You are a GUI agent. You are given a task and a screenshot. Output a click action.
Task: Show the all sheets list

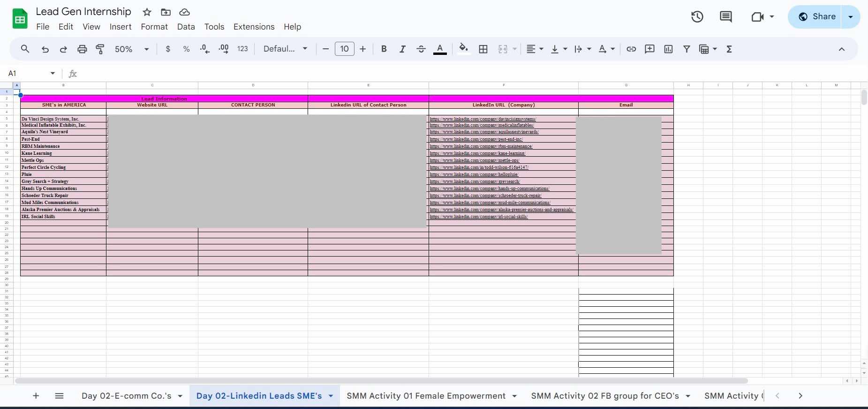point(59,396)
